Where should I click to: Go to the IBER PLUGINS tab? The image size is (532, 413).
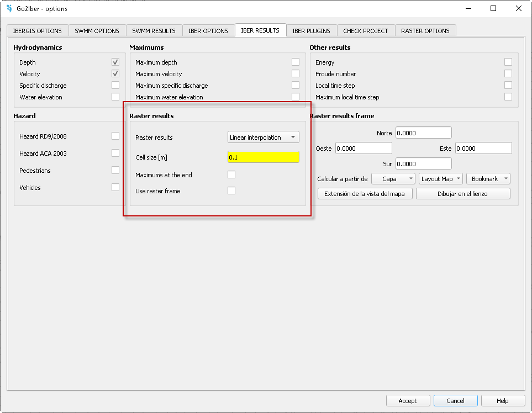pos(311,31)
